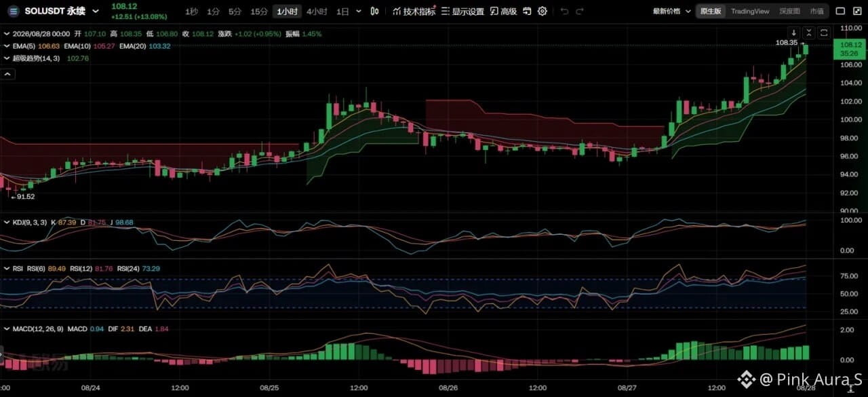
Task: Click the 108.35 high price marker
Action: [787, 42]
